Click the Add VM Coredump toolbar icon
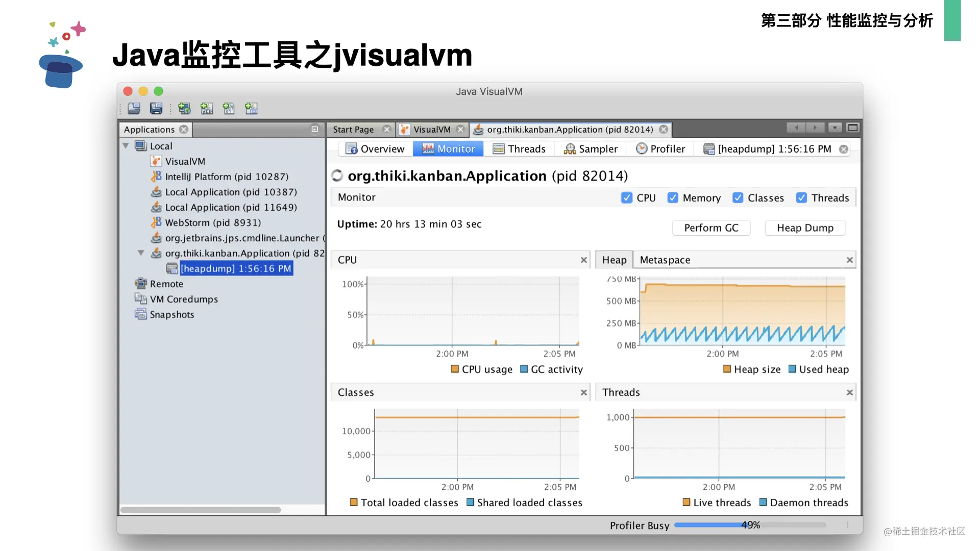980x551 pixels. (x=229, y=109)
